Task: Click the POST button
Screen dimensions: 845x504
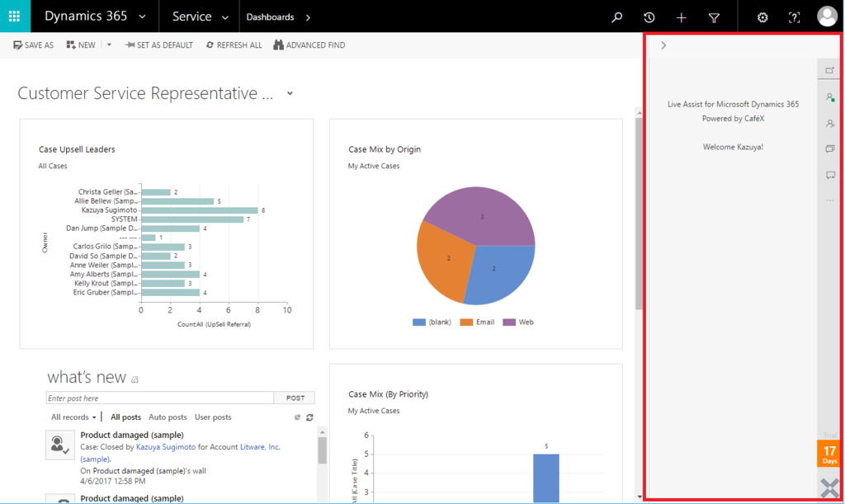Action: [295, 398]
